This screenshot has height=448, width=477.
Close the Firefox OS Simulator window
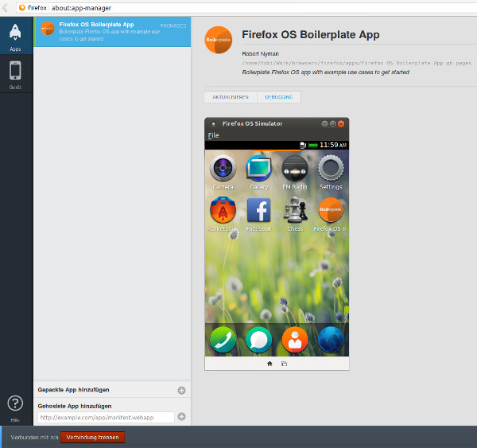[341, 123]
